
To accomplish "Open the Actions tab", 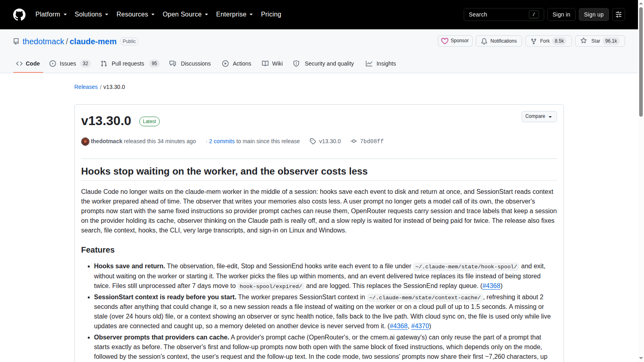I will (237, 64).
